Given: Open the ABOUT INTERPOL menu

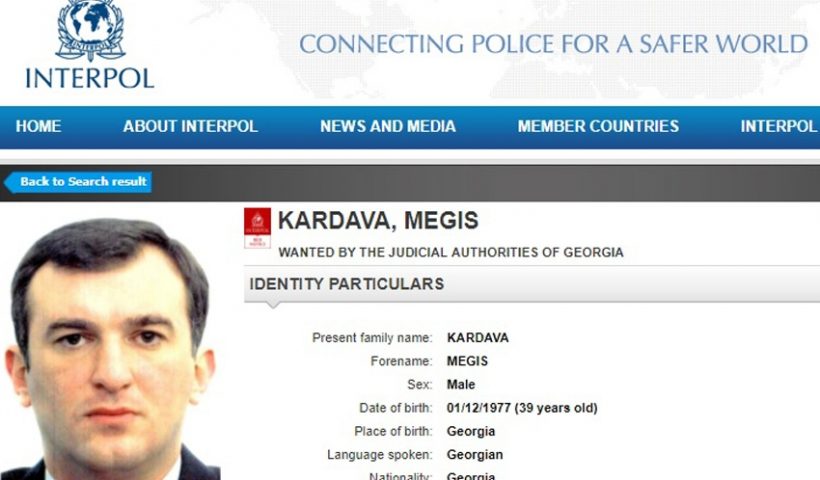Looking at the screenshot, I should click(x=190, y=127).
